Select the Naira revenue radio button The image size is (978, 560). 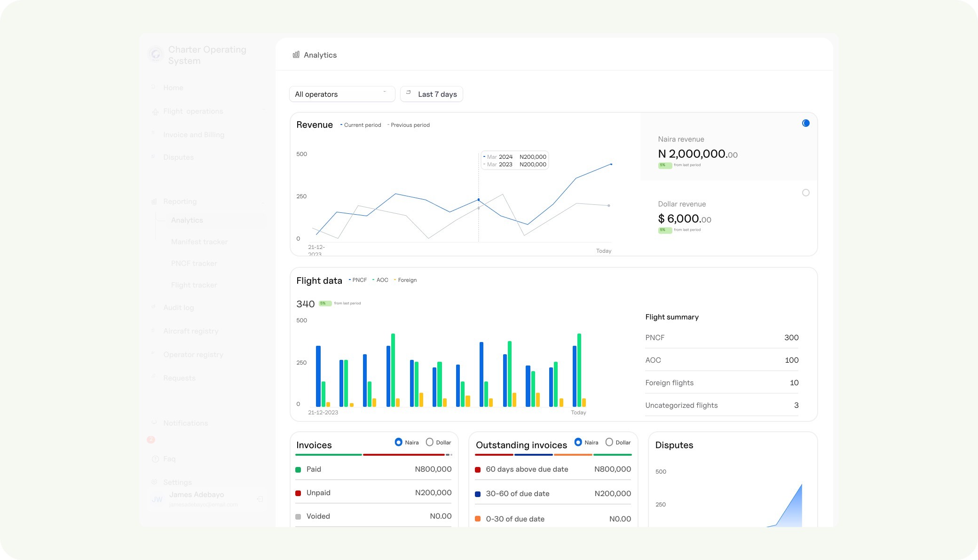pyautogui.click(x=805, y=123)
